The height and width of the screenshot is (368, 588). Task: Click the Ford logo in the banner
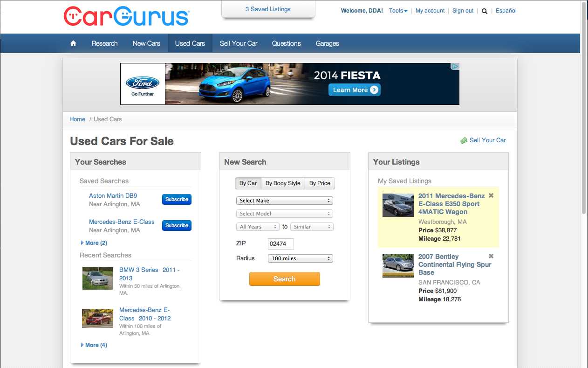[x=143, y=83]
